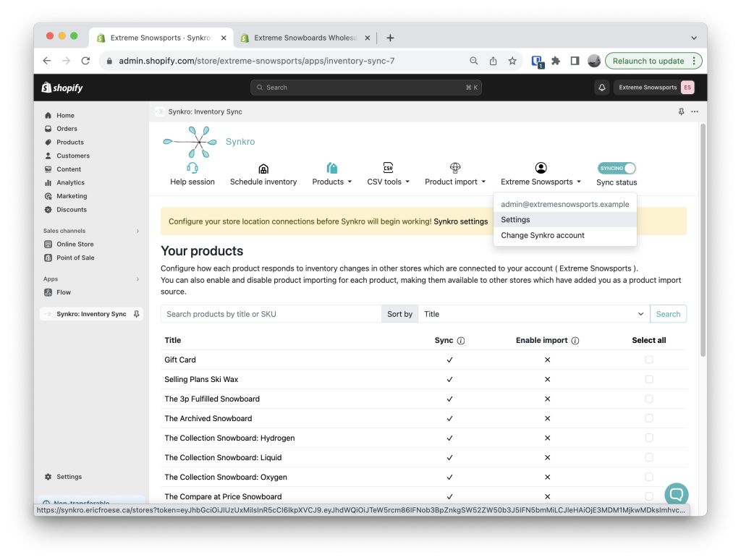Check the Gift Card row checkbox
The width and height of the screenshot is (741, 560).
(649, 360)
